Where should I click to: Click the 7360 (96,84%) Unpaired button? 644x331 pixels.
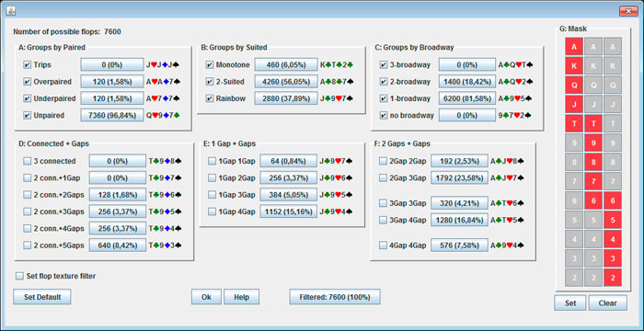pos(112,116)
